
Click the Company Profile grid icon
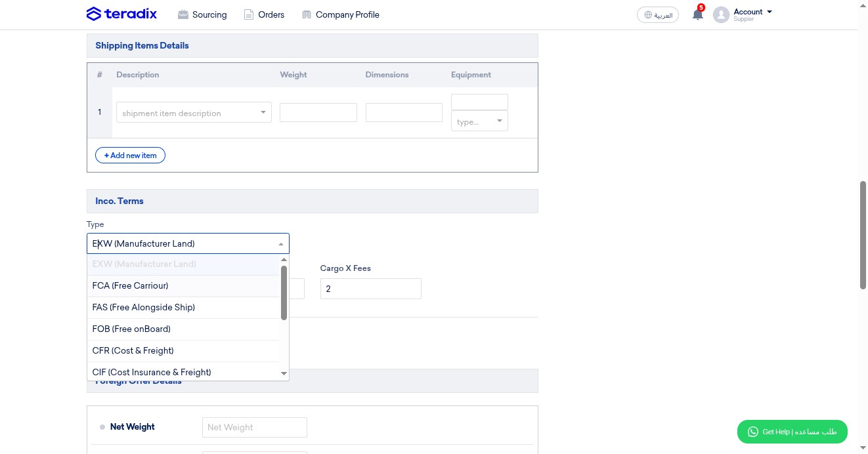click(x=306, y=14)
